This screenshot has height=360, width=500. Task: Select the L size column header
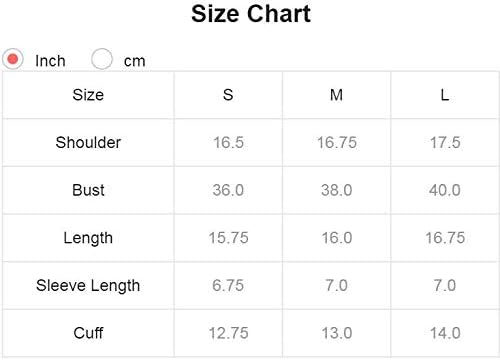click(445, 95)
